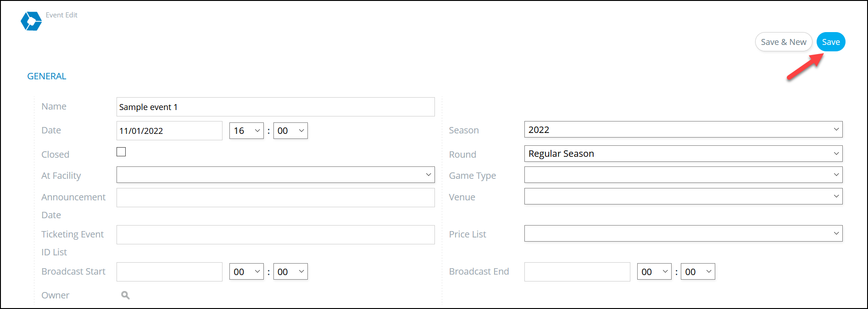The width and height of the screenshot is (868, 309).
Task: Open the Owner lookup magnifier icon
Action: coord(125,295)
